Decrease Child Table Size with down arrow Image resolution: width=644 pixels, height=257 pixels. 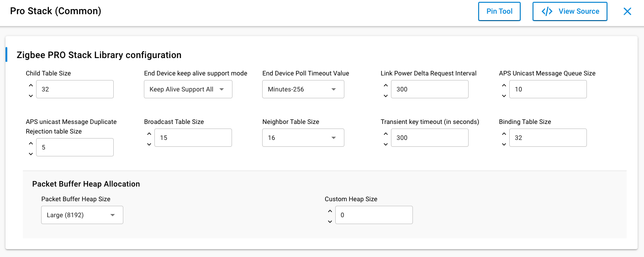click(x=31, y=96)
